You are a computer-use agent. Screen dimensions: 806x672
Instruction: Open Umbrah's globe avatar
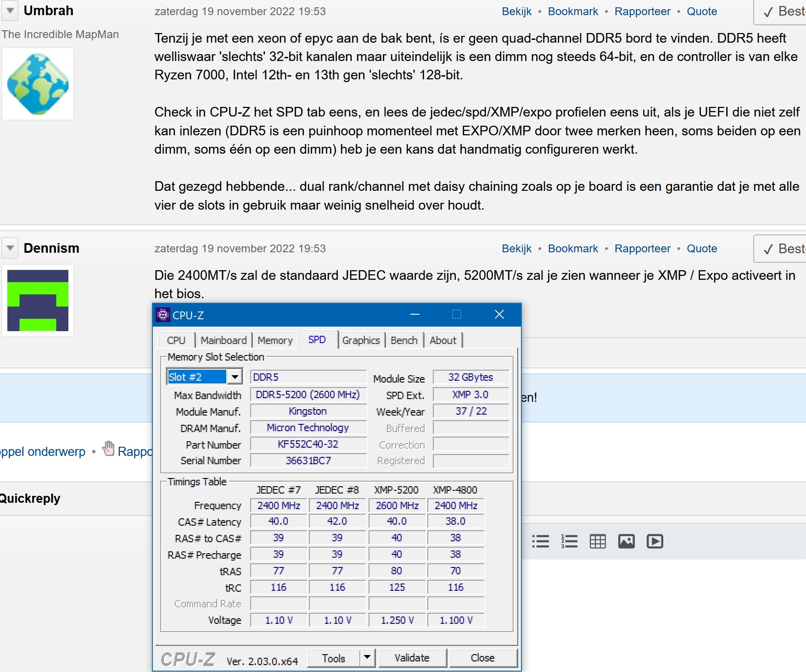coord(38,84)
